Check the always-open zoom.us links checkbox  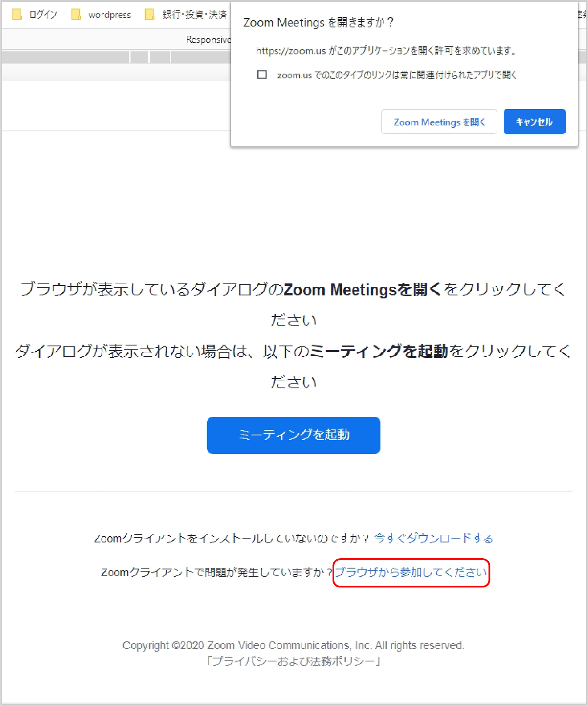coord(262,74)
